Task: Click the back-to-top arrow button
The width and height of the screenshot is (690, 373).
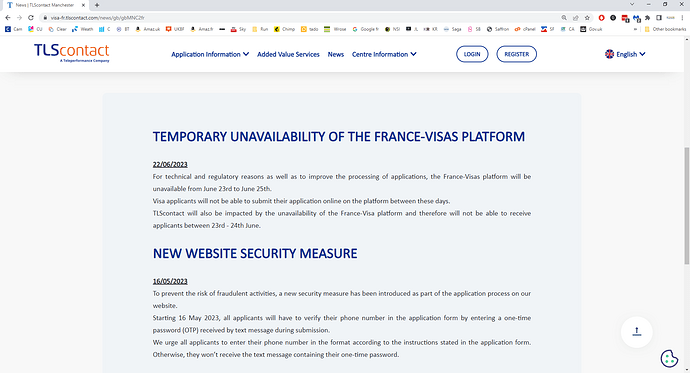Action: tap(637, 332)
